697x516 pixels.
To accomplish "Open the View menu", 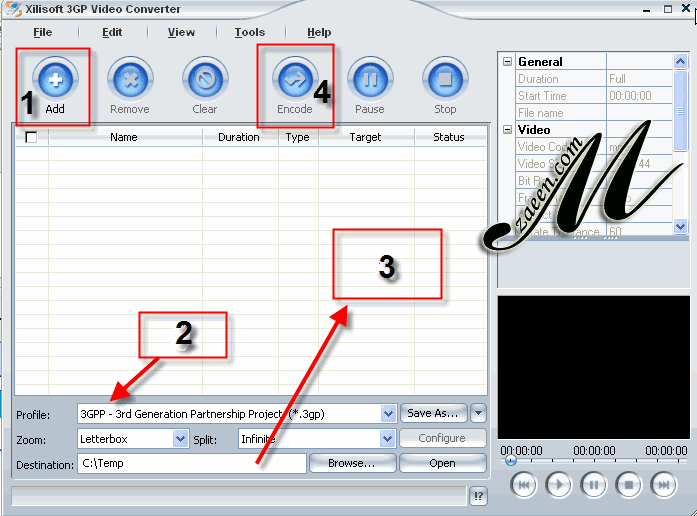I will [181, 32].
